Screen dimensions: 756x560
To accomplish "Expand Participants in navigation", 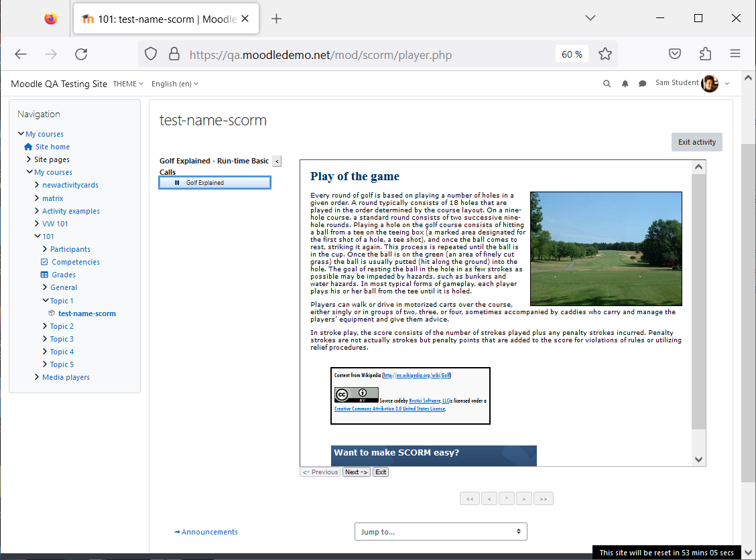I will pyautogui.click(x=45, y=249).
